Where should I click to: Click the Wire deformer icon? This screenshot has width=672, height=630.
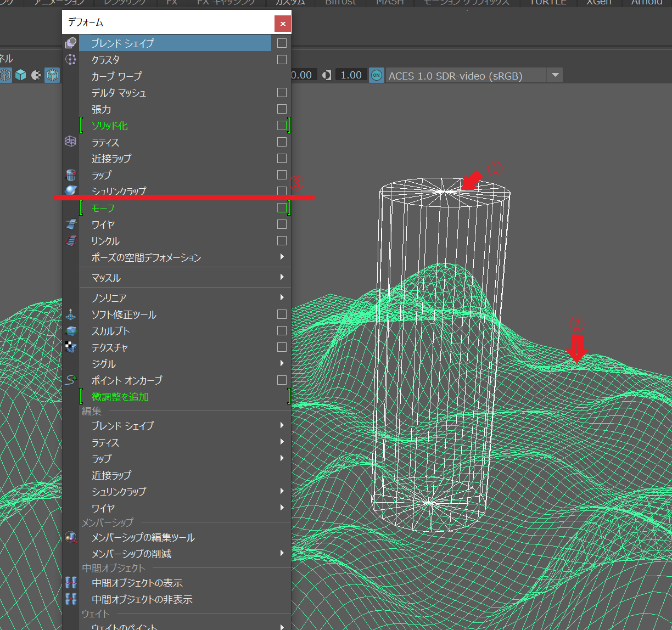(70, 224)
